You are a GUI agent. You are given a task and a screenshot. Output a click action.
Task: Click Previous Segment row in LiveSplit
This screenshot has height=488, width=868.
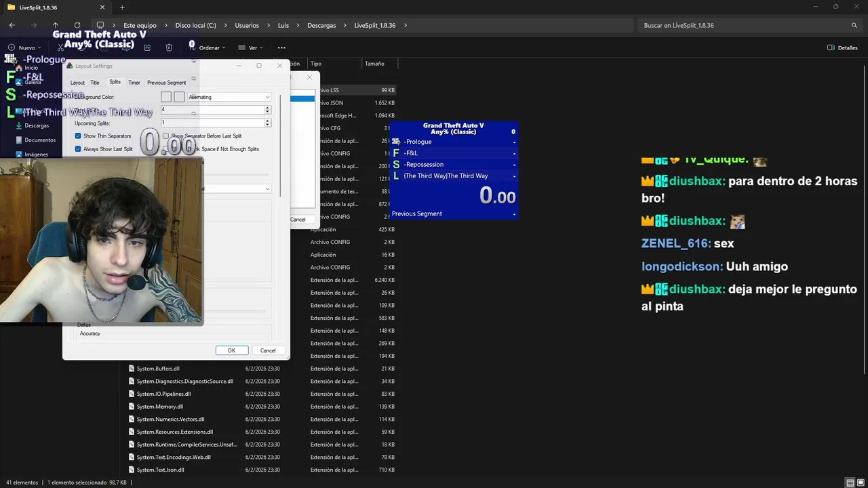[454, 213]
